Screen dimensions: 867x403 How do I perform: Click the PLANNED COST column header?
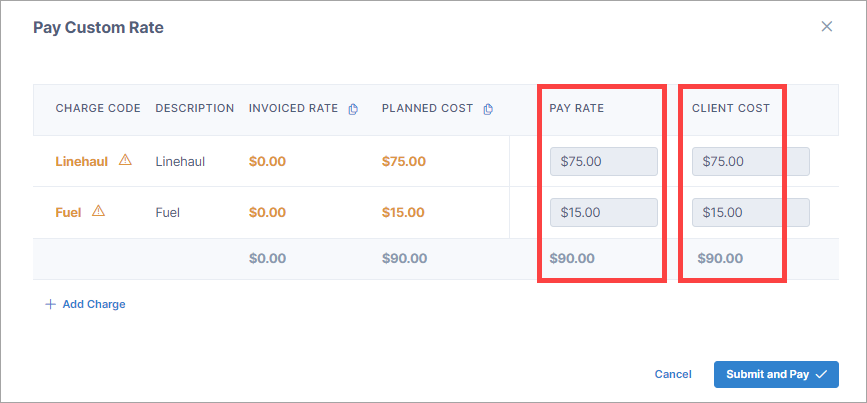click(x=427, y=108)
